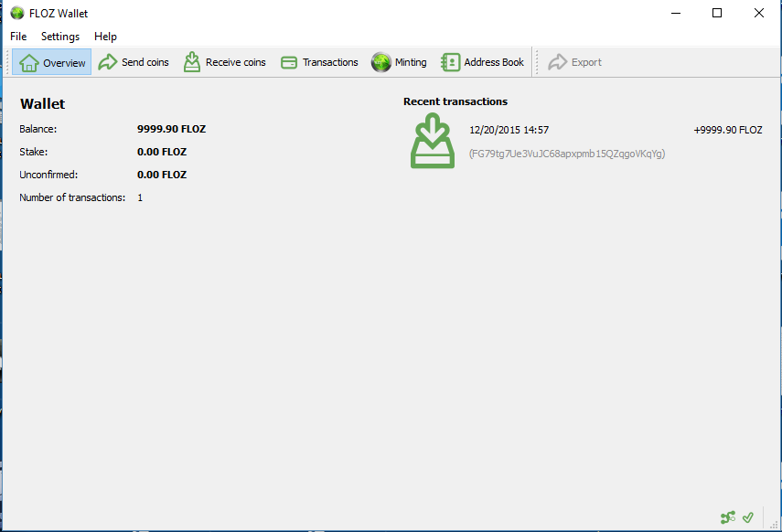Click the +9999.90 FLOZ transaction amount

728,130
